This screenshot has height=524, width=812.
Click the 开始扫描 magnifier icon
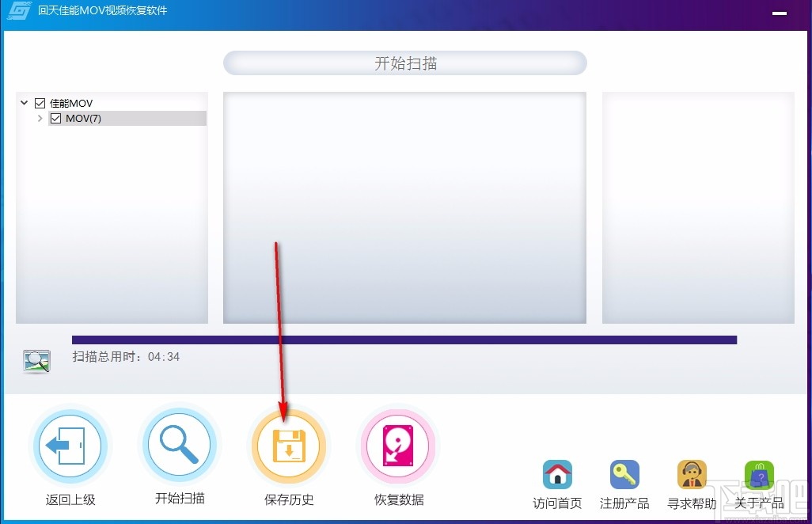179,445
